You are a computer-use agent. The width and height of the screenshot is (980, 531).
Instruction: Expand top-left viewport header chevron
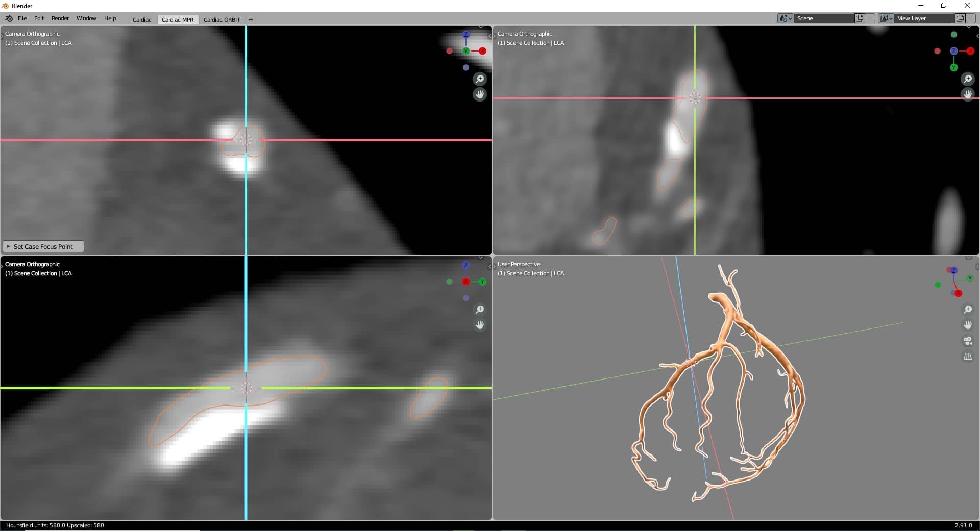coord(481,28)
